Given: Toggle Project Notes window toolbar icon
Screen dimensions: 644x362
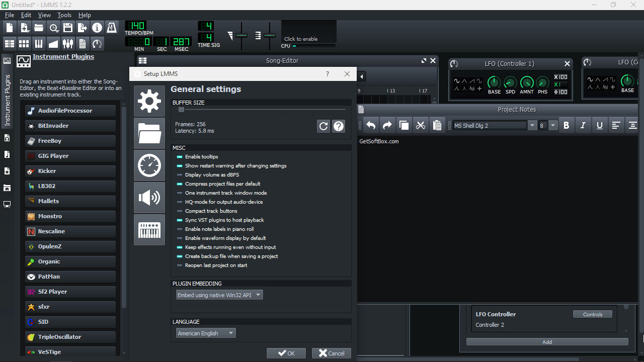Looking at the screenshot, I should [83, 43].
